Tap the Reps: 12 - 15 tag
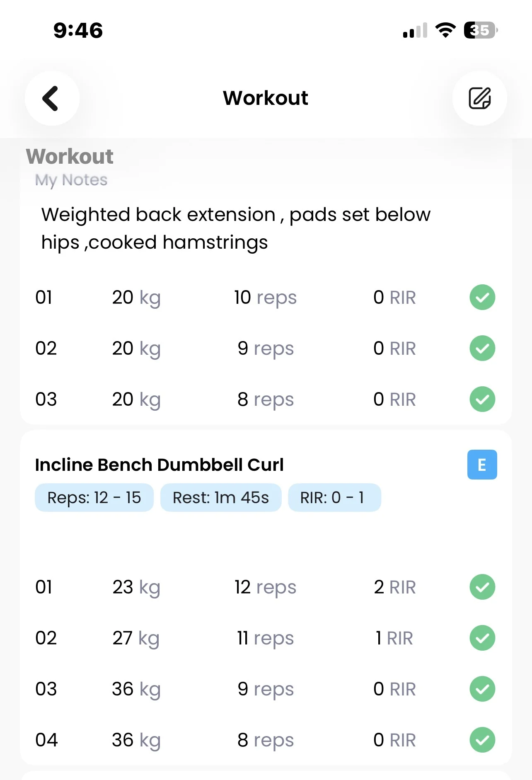The width and height of the screenshot is (532, 780). click(94, 497)
